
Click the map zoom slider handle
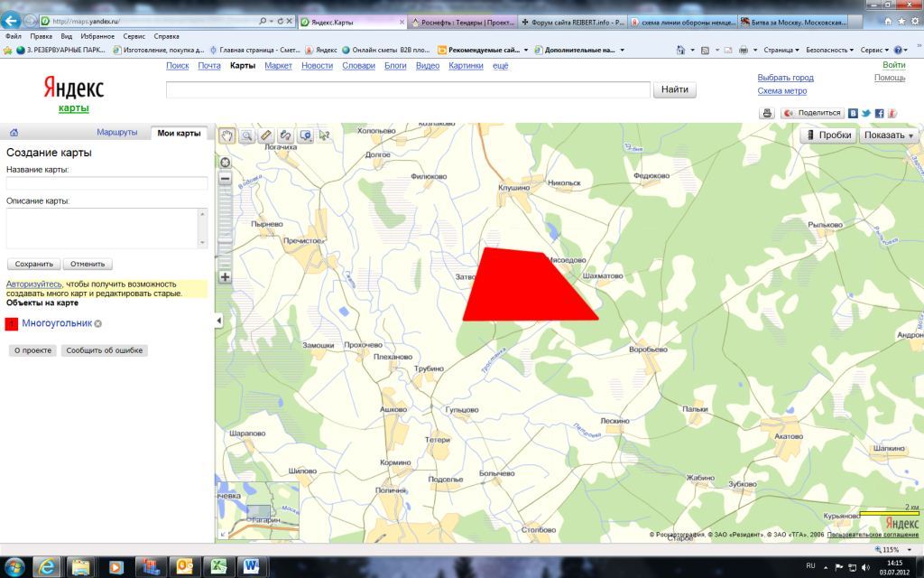(x=225, y=241)
